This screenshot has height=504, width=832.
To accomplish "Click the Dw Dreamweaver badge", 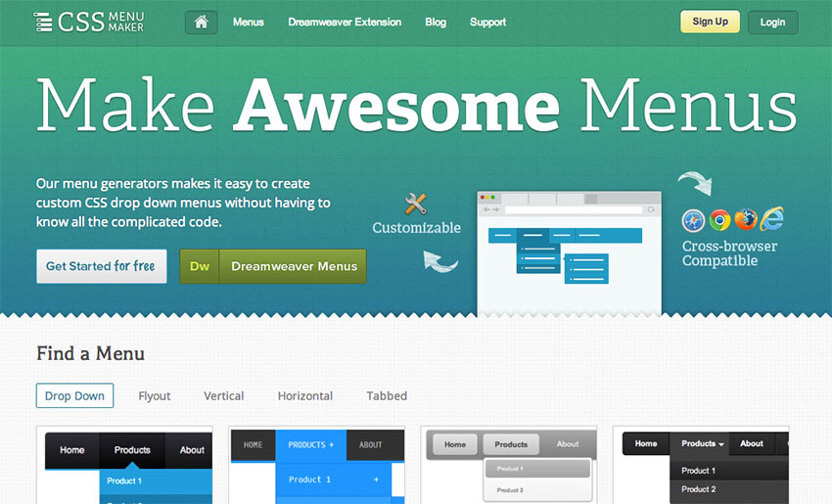I will 200,266.
